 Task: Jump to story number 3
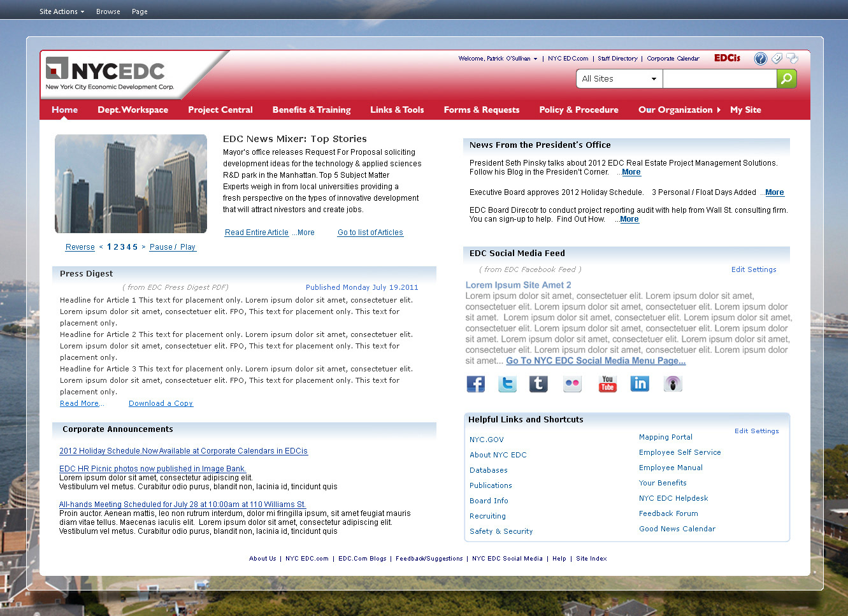[122, 247]
